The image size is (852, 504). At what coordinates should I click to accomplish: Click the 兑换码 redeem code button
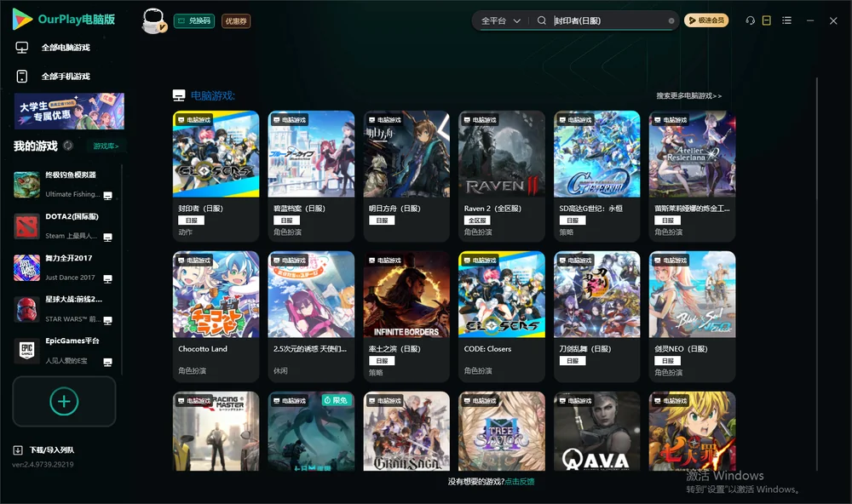(194, 21)
